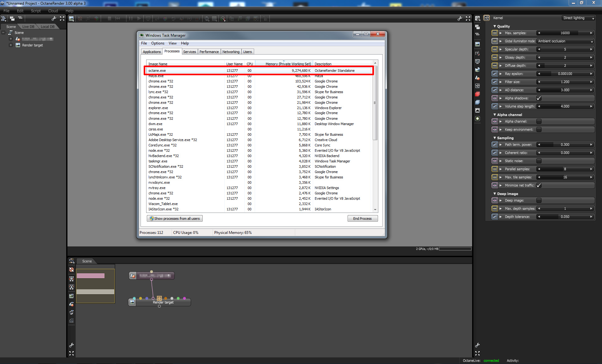
Task: Select the camera icon in node inspector sidebar
Action: point(477,53)
